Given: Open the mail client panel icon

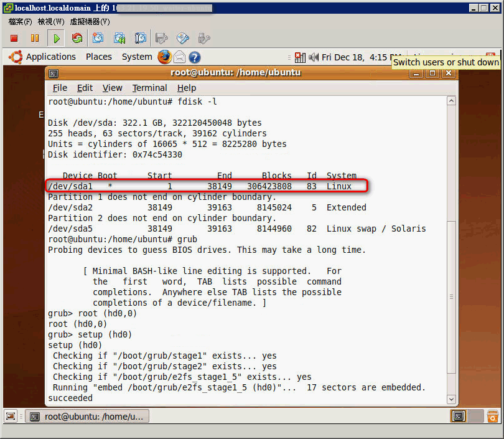Looking at the screenshot, I should pos(180,57).
